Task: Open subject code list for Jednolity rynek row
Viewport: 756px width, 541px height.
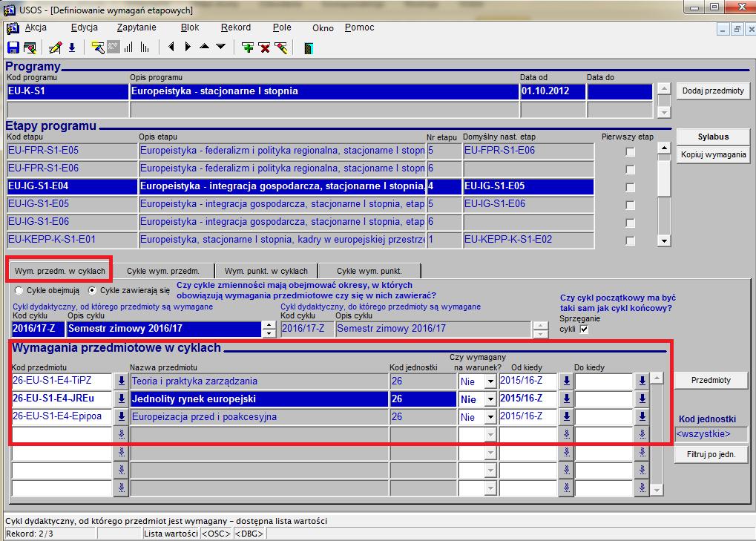Action: pyautogui.click(x=122, y=399)
